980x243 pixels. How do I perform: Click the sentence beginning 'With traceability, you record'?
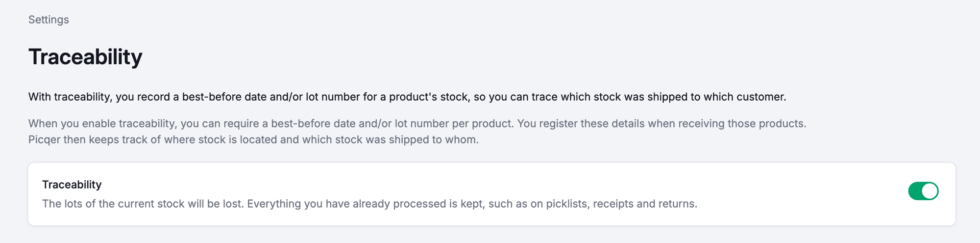pos(407,97)
